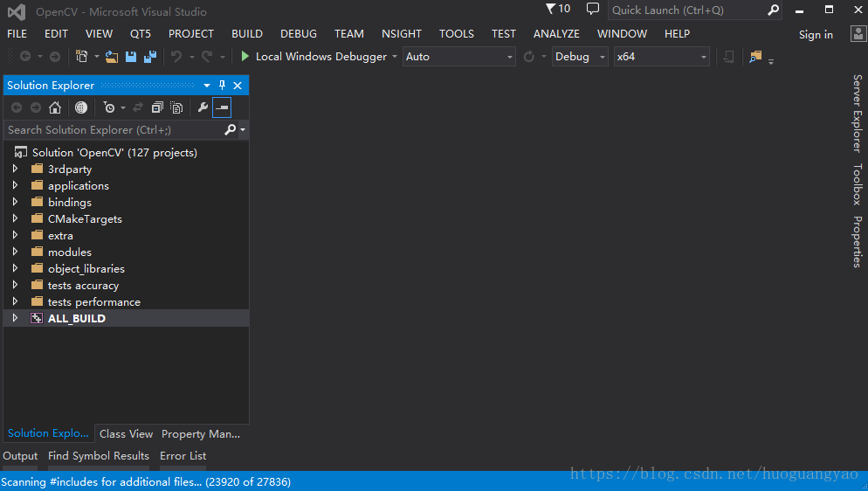Switch to the Property Manager tab
Image resolution: width=868 pixels, height=491 pixels.
200,434
